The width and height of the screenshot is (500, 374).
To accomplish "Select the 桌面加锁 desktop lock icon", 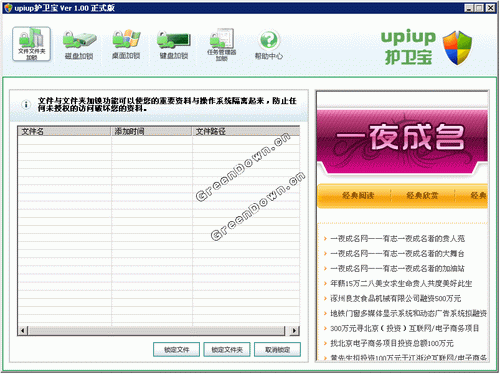I will tap(126, 45).
